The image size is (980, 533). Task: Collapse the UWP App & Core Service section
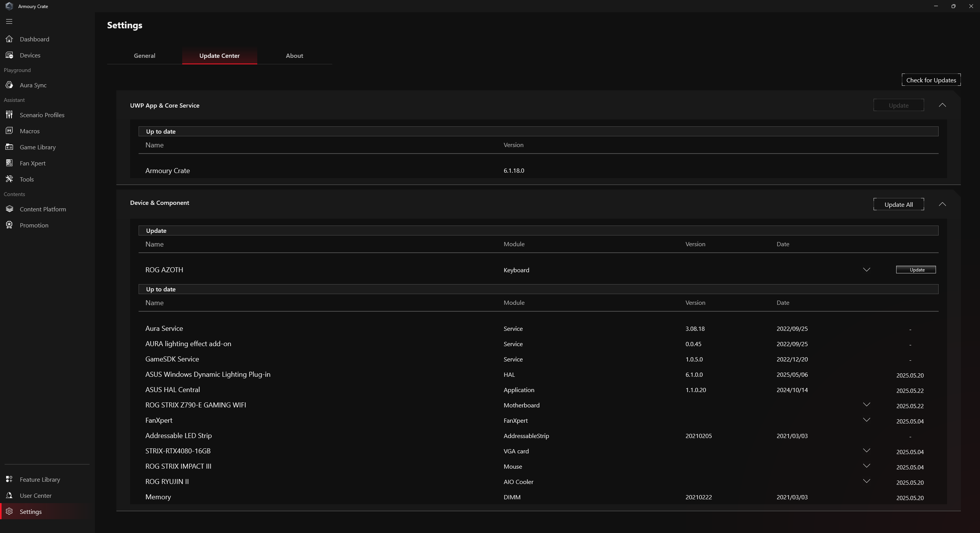[x=942, y=105]
